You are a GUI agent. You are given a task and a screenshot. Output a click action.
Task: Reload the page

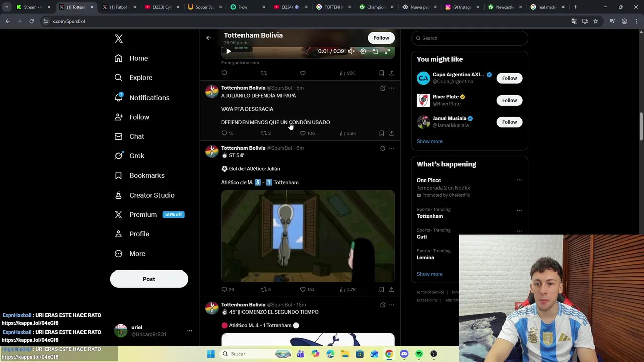[31, 21]
